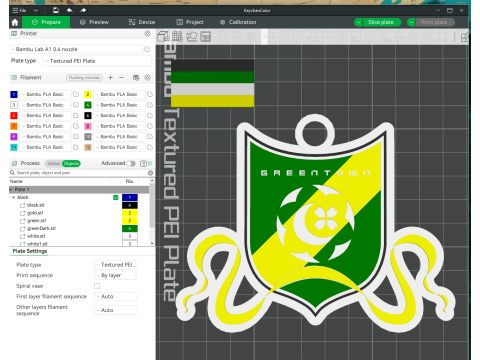Viewport: 480px width, 360px height.
Task: Add a filament with the plus icon
Action: click(x=110, y=78)
